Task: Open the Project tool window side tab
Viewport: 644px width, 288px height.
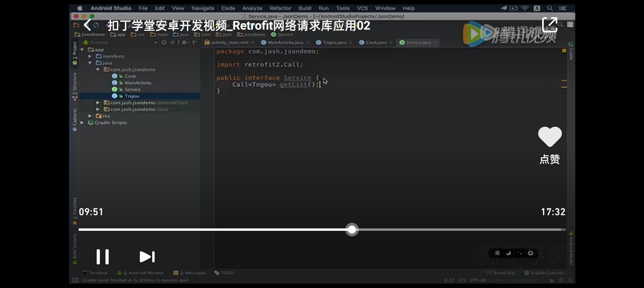Action: [x=75, y=53]
